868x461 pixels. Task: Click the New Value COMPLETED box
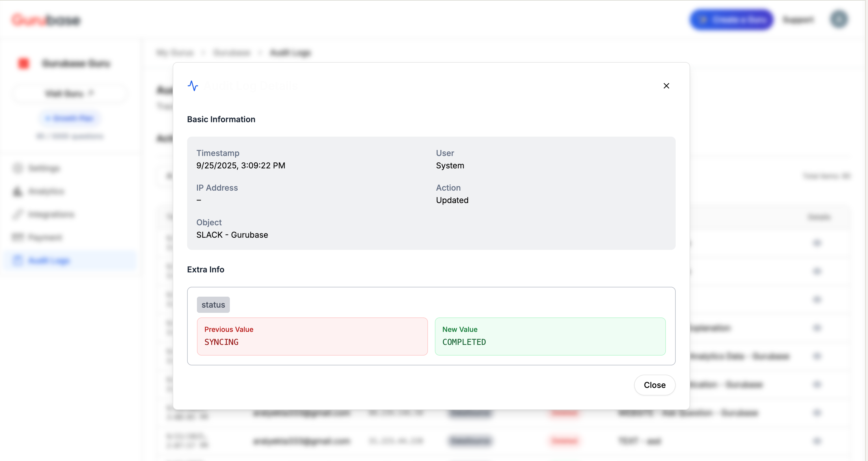tap(550, 336)
